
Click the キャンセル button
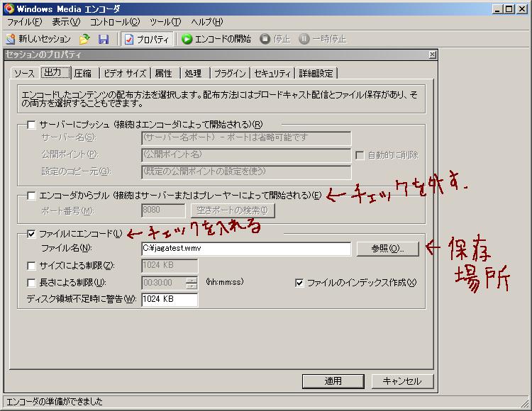coord(402,381)
